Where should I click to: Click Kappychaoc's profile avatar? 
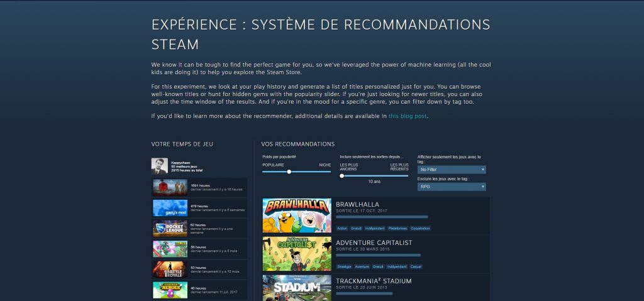click(159, 167)
